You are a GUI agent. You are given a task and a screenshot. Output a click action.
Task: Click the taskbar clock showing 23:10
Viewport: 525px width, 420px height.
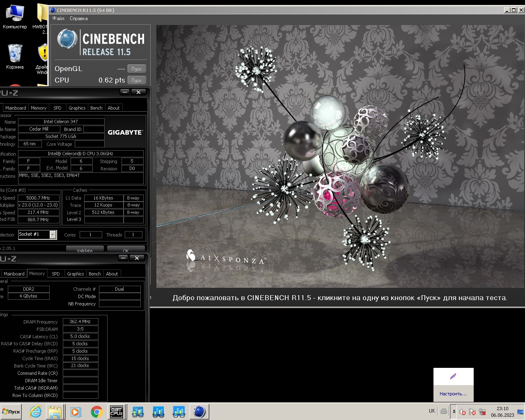click(502, 411)
